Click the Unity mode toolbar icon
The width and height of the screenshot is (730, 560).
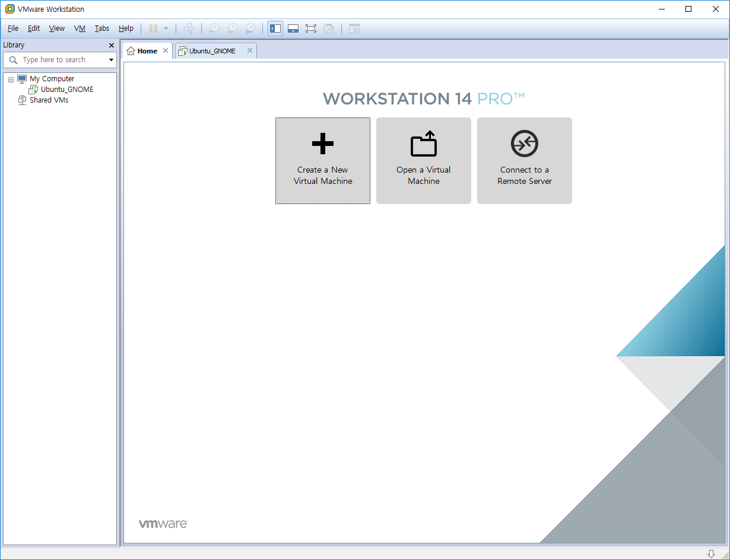[x=329, y=28]
